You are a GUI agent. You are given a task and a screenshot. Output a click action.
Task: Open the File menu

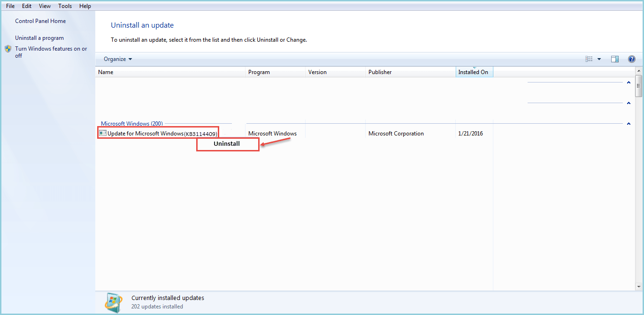(x=10, y=6)
